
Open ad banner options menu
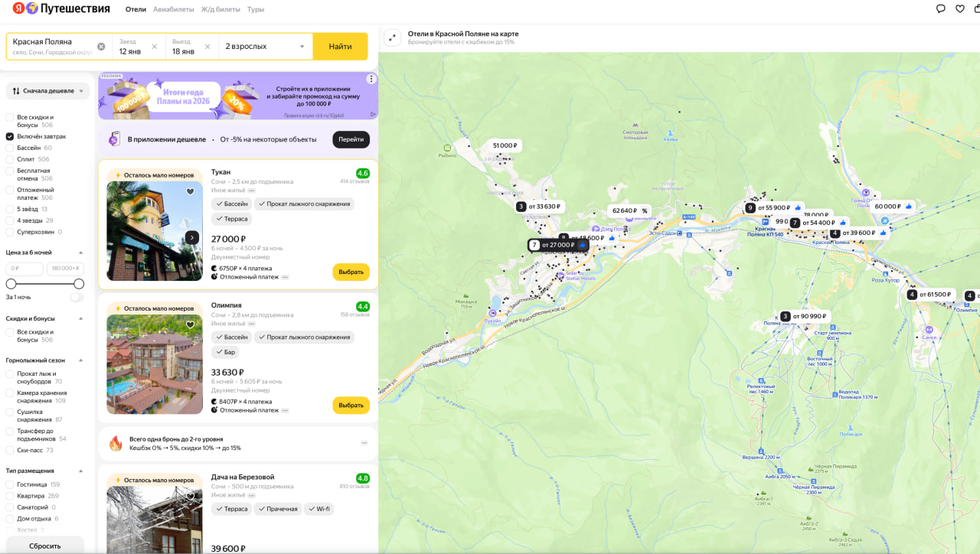click(x=371, y=79)
